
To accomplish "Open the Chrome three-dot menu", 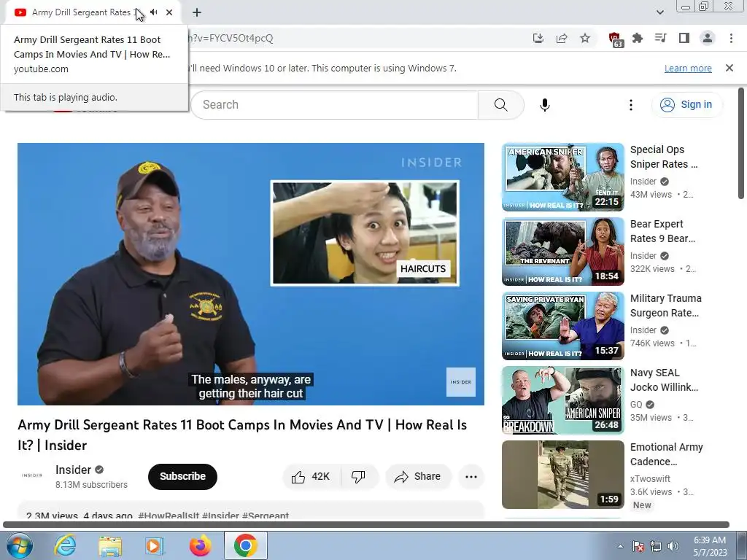I will (x=731, y=39).
